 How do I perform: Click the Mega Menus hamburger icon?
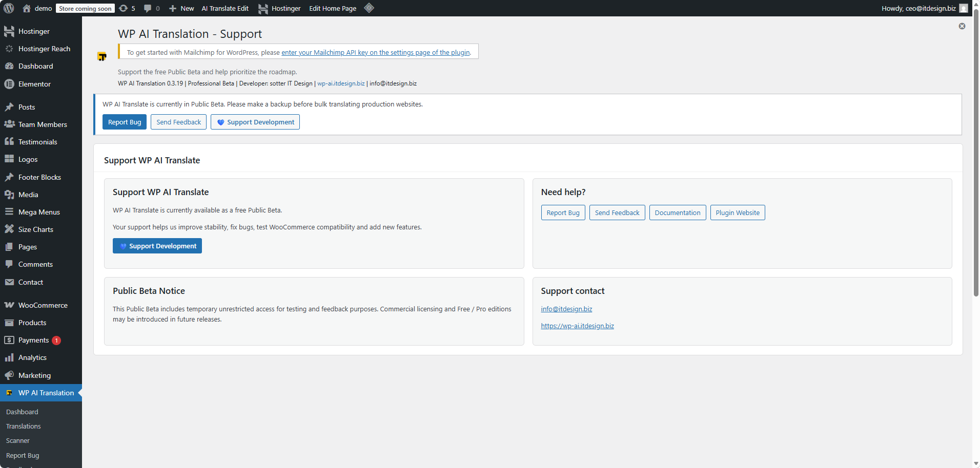click(9, 212)
